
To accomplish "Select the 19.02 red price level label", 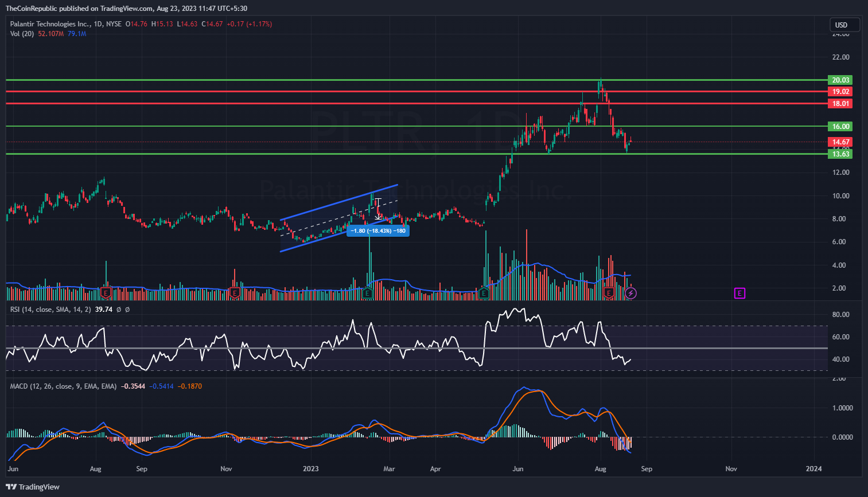I will coord(840,91).
